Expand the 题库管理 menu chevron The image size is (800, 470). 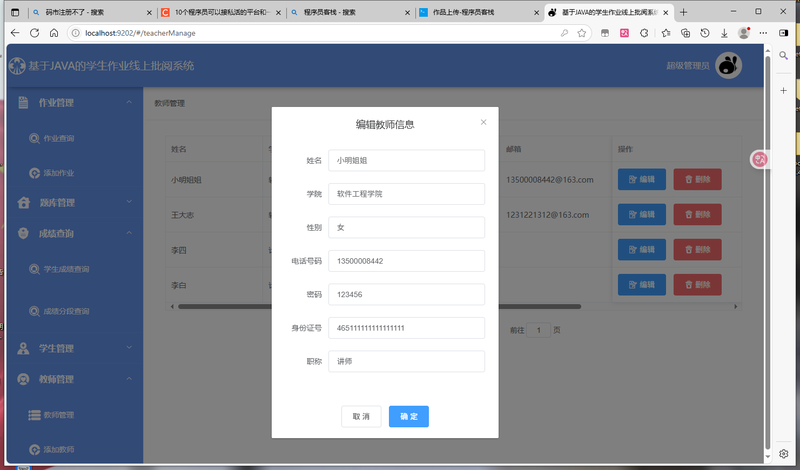[x=129, y=202]
